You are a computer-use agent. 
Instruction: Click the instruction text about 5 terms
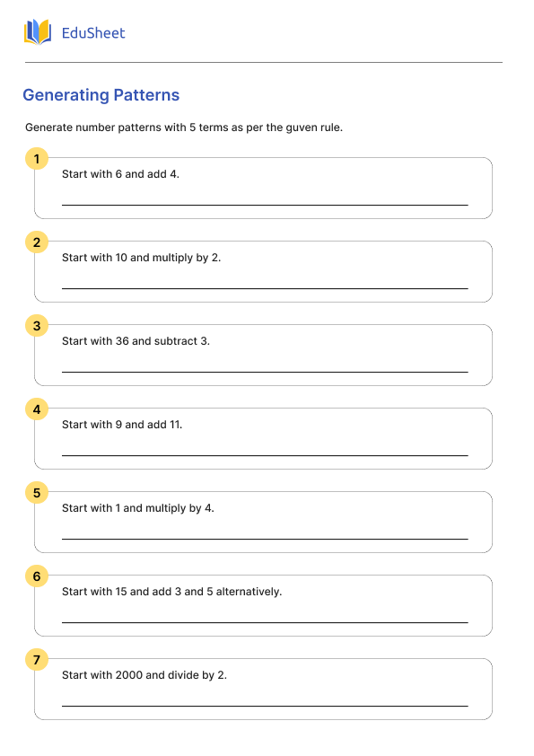click(184, 127)
